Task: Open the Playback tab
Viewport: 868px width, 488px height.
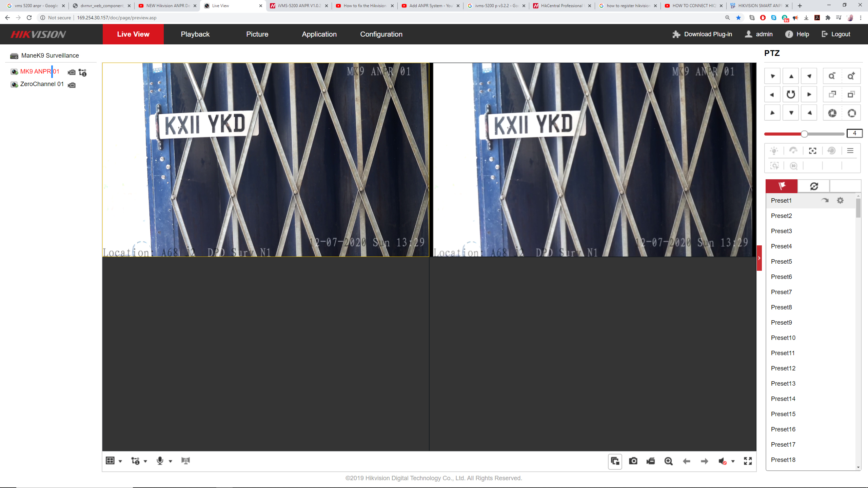Action: click(195, 34)
